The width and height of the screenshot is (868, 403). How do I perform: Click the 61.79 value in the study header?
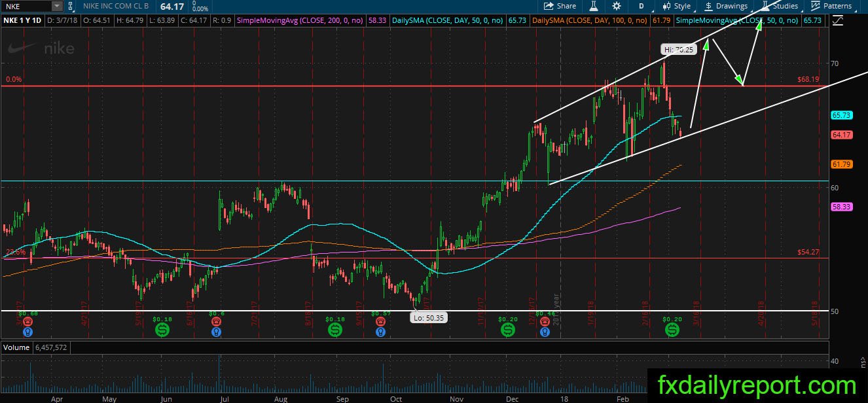coord(661,21)
